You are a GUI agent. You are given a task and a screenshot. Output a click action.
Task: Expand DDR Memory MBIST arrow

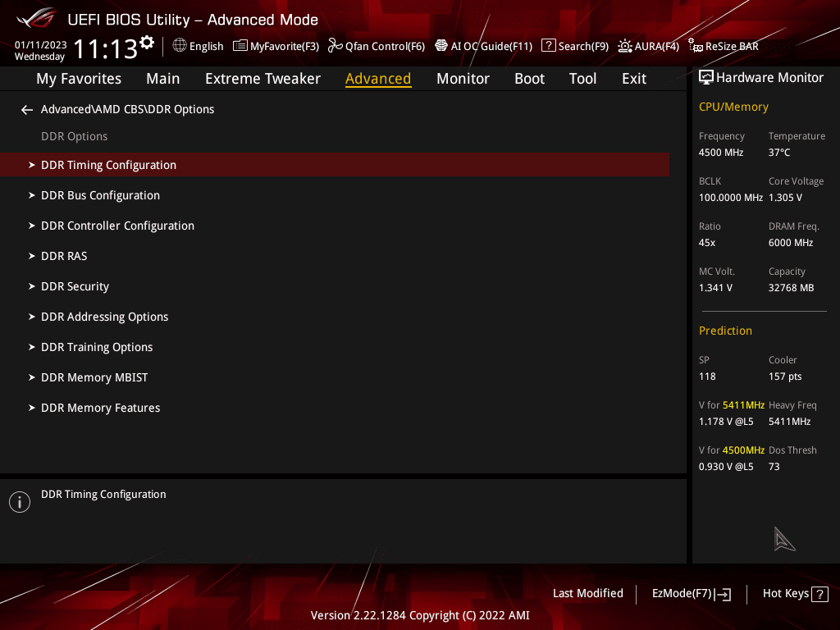(x=32, y=377)
